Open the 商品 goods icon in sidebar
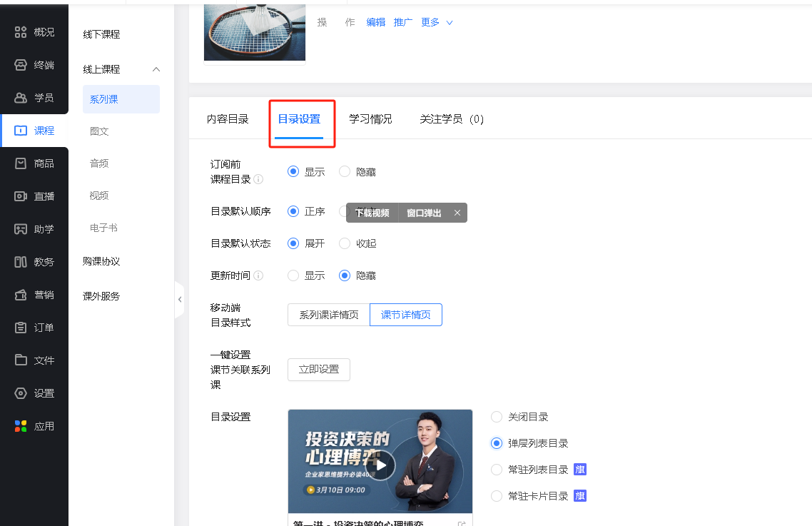812x526 pixels. [x=20, y=163]
